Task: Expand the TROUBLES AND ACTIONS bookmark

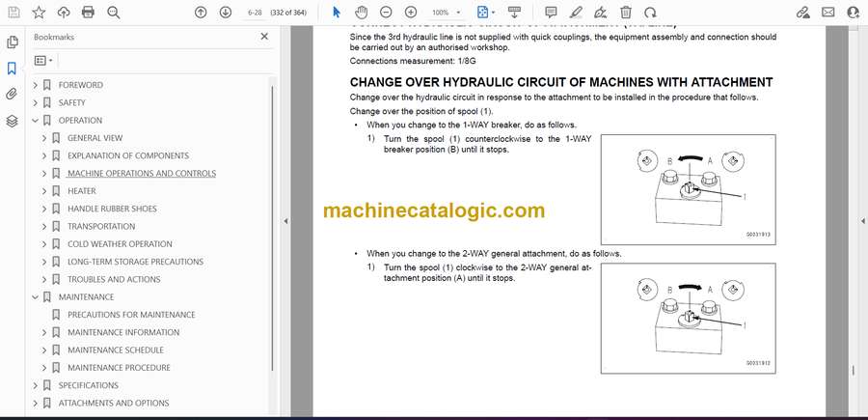Action: coord(44,279)
